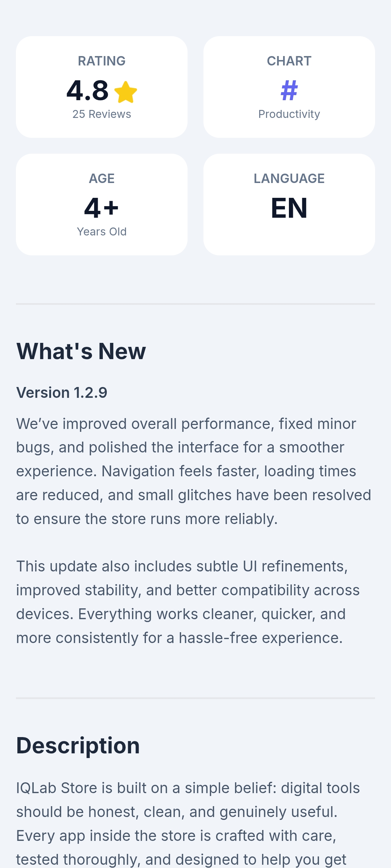
Task: Click the divider above the Description section
Action: [x=195, y=698]
